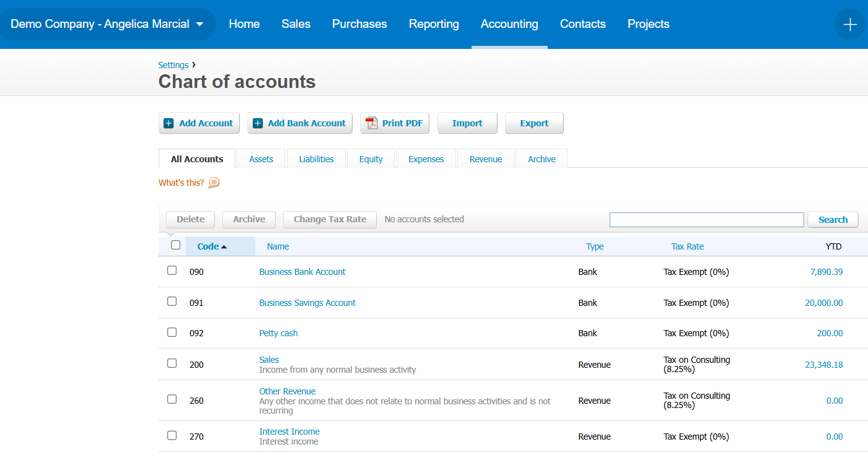Image resolution: width=868 pixels, height=452 pixels.
Task: Click the plus icon in top-right corner
Action: pyautogui.click(x=850, y=24)
